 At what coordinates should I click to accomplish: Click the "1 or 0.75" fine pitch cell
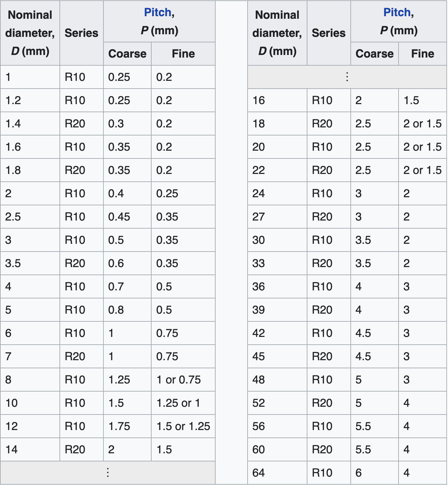click(x=178, y=380)
